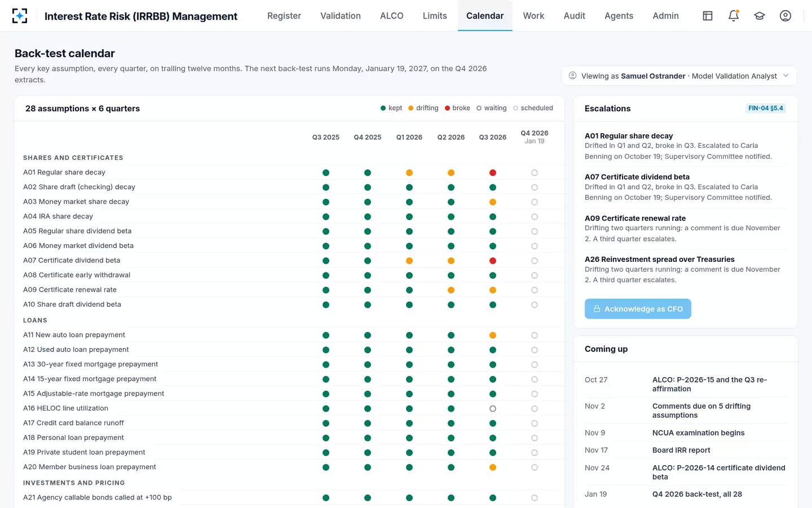
Task: Click the waiting circle for A16 HELOC Q3 2026
Action: point(493,409)
